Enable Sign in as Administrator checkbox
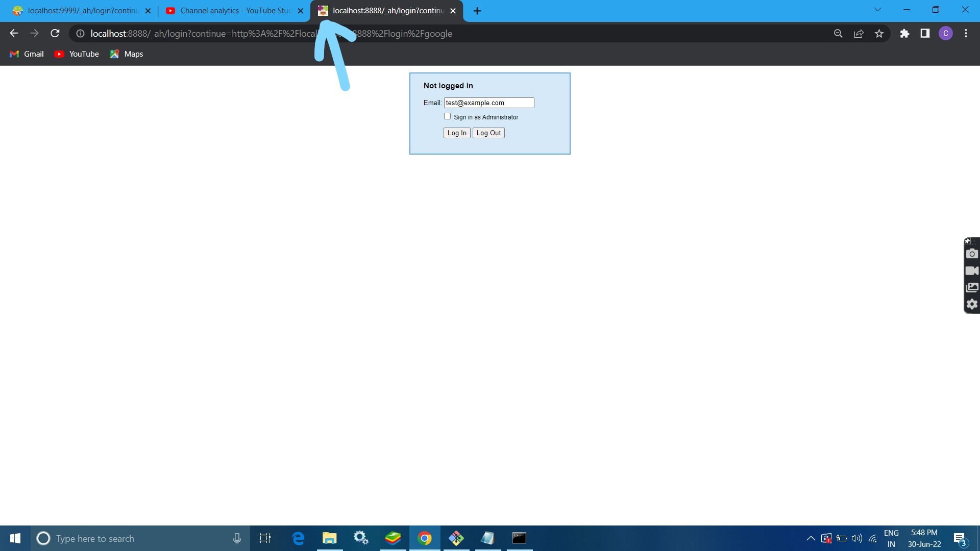Viewport: 980px width, 551px height. (448, 116)
